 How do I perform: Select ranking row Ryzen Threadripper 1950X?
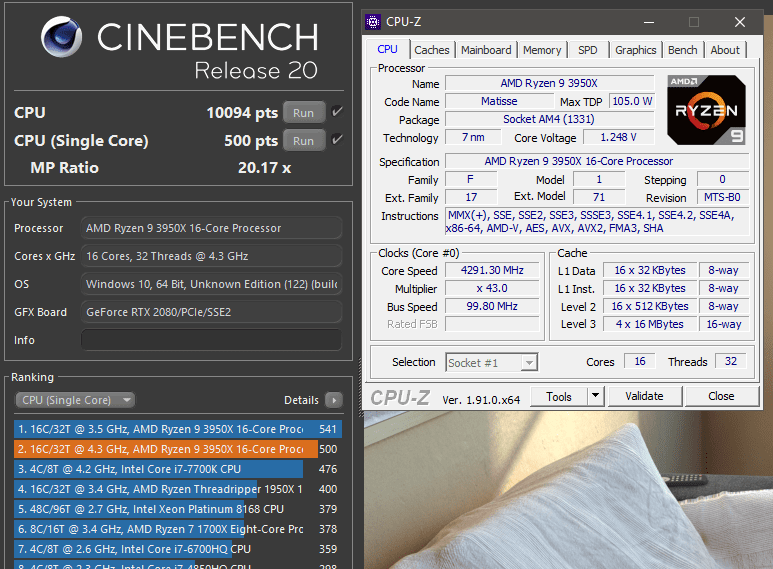(x=177, y=489)
